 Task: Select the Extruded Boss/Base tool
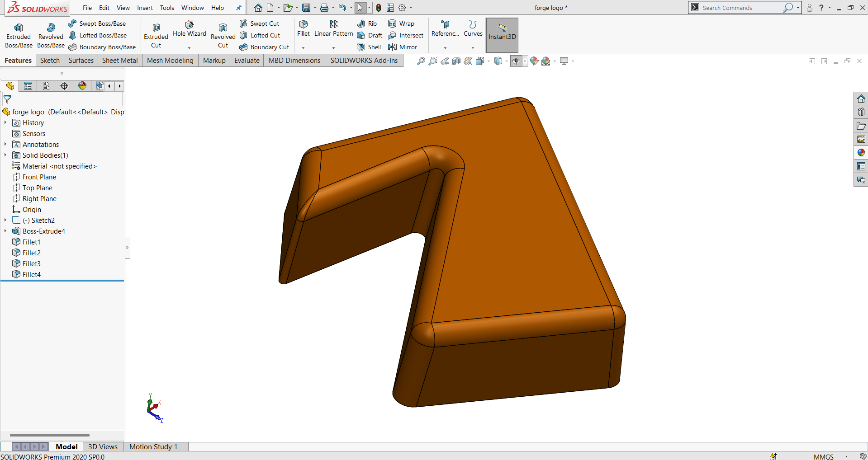click(19, 35)
